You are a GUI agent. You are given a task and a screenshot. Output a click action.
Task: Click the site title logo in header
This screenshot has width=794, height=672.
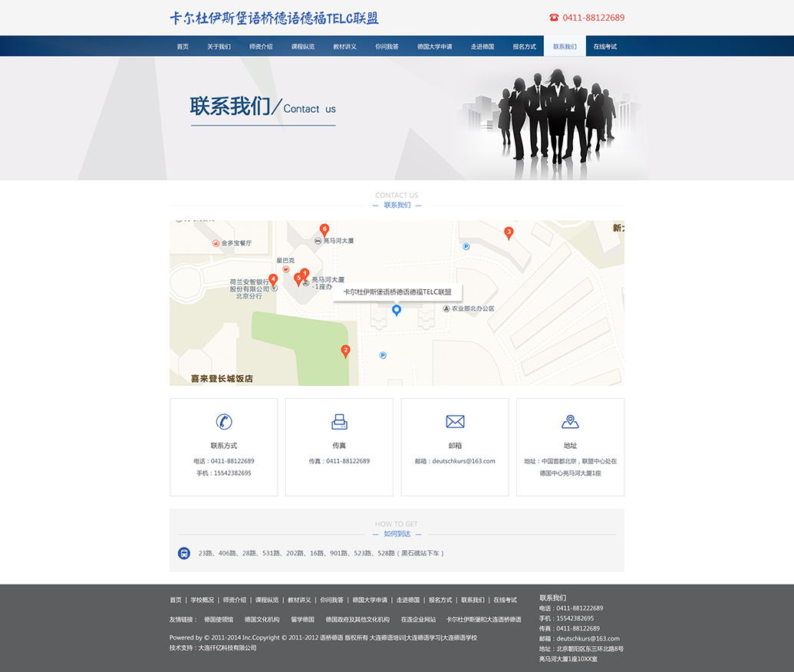[x=274, y=18]
